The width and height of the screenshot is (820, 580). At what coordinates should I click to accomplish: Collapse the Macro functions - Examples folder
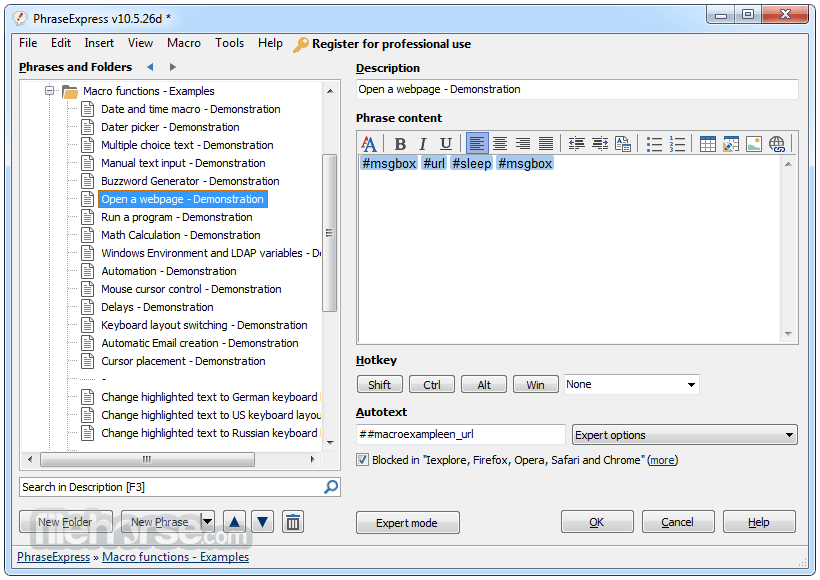click(48, 91)
